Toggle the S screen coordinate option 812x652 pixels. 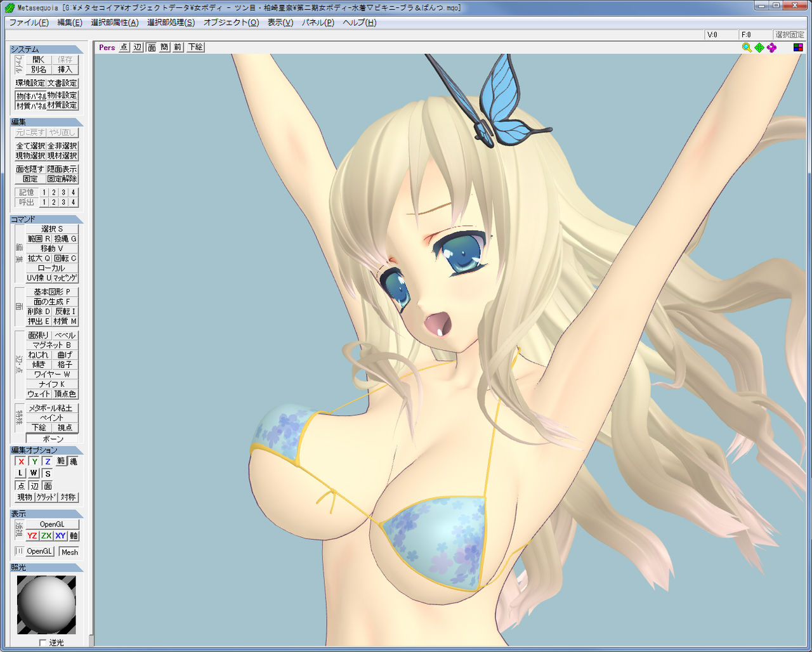pyautogui.click(x=47, y=473)
